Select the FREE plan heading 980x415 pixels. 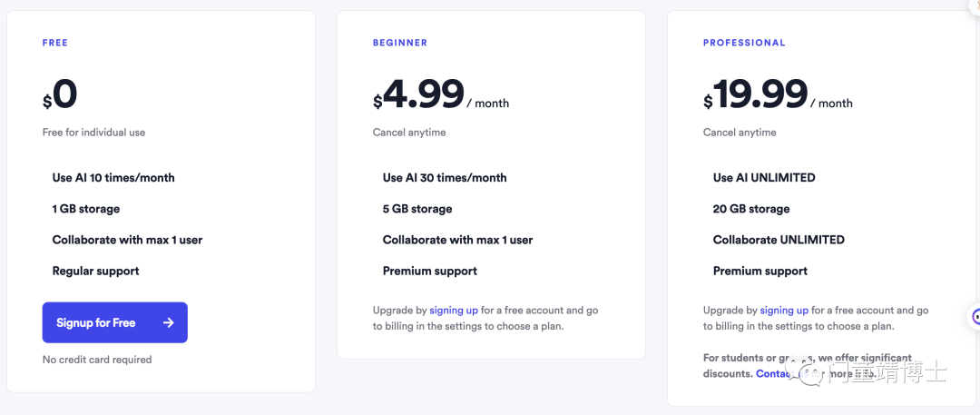coord(55,43)
